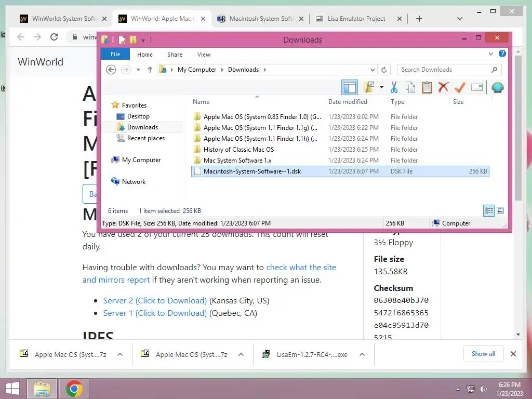Switch to Lisa Emulator Project tab
Viewport: 532px width, 399px height.
358,19
